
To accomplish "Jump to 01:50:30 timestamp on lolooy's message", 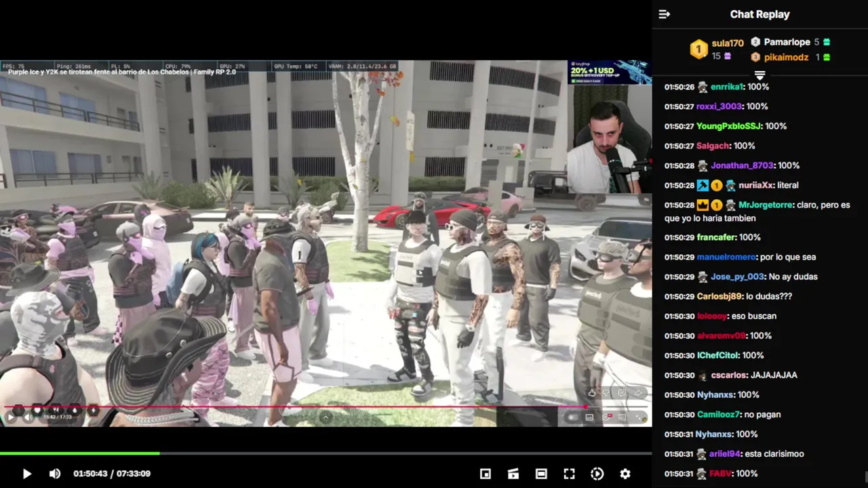I will 679,316.
